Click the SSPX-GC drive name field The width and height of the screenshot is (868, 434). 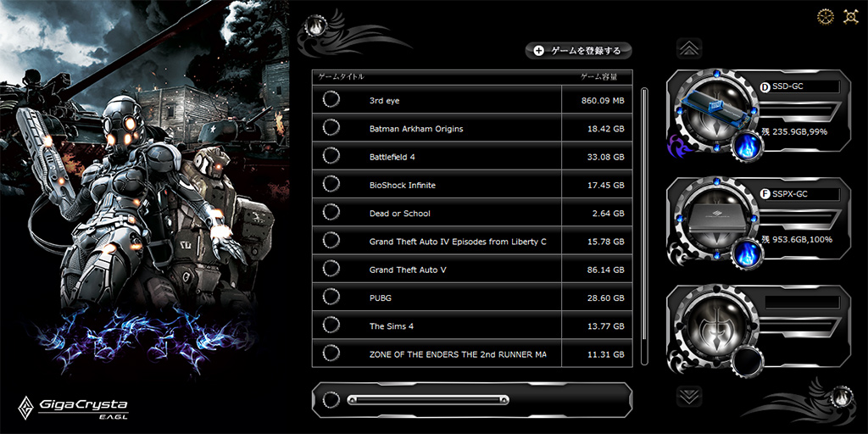800,194
